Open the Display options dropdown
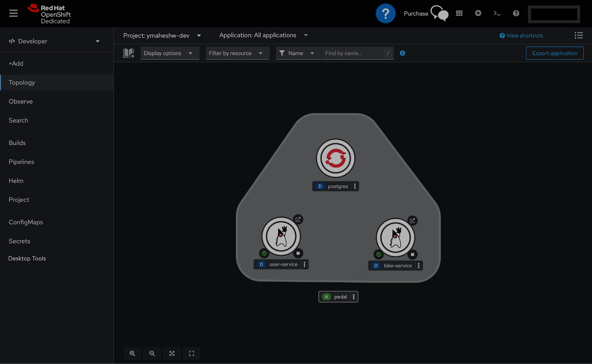The width and height of the screenshot is (592, 364). (170, 53)
